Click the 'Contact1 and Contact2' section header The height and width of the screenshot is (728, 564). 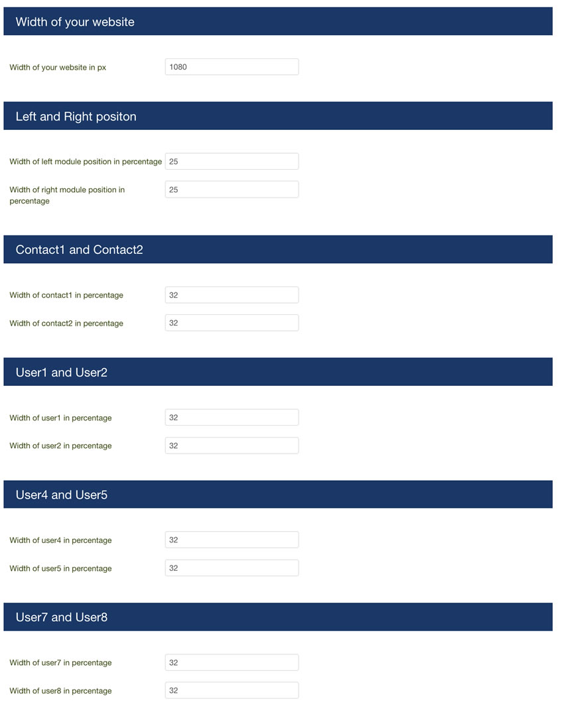click(278, 249)
